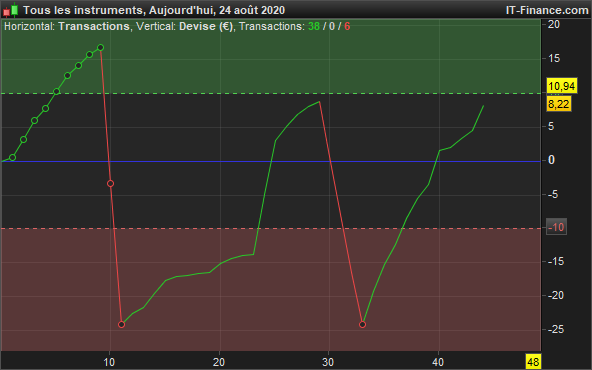Click y-axis label 5

tap(551, 126)
